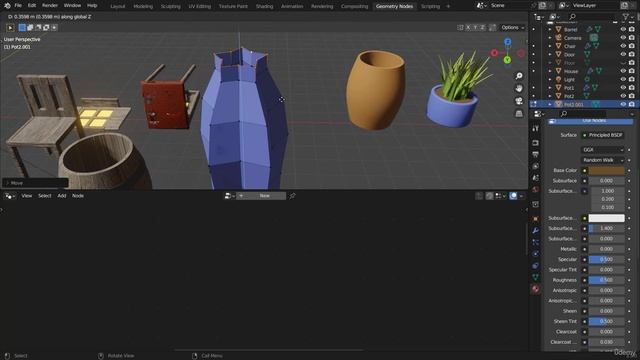Open the Physics properties tab icon
This screenshot has width=640, height=360.
point(536,254)
